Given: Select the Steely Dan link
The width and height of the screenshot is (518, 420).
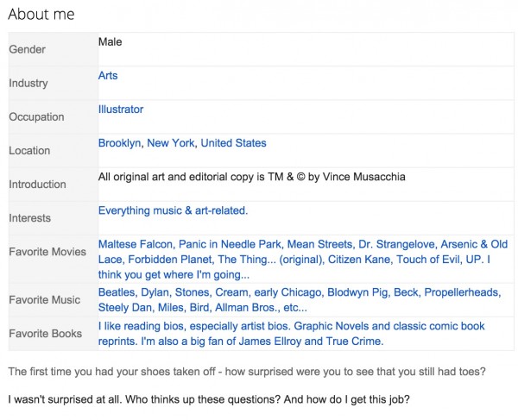Looking at the screenshot, I should click(124, 308).
